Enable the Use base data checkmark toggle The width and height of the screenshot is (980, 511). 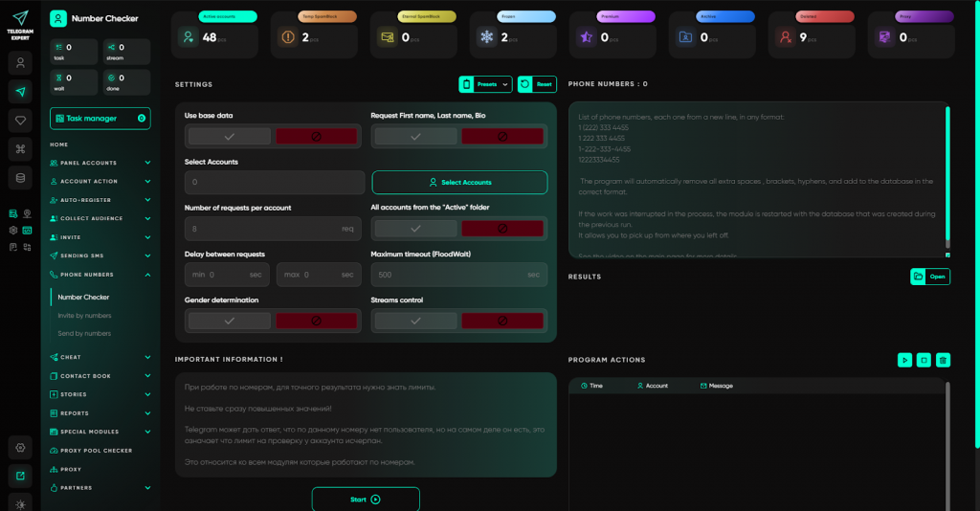[229, 137]
